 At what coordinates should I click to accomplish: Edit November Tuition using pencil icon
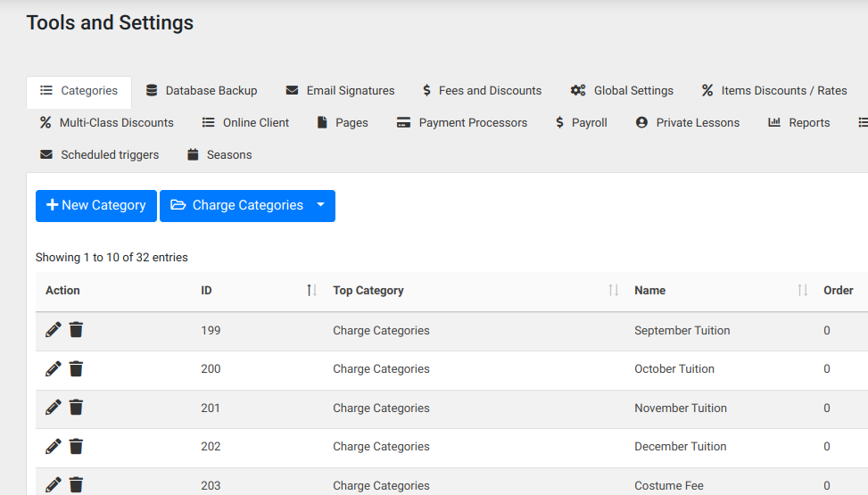[x=54, y=408]
